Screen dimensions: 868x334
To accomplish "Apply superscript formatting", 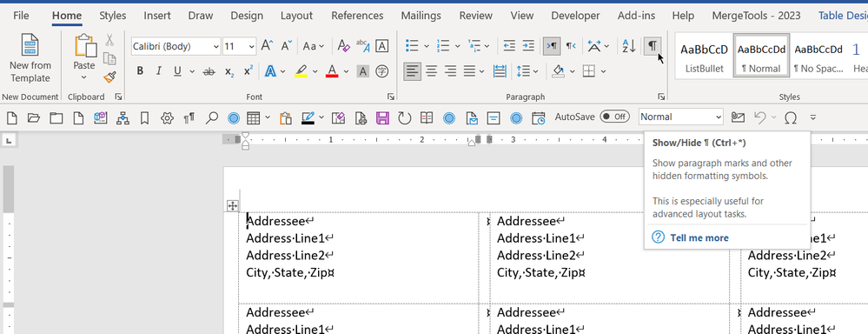I will point(248,71).
